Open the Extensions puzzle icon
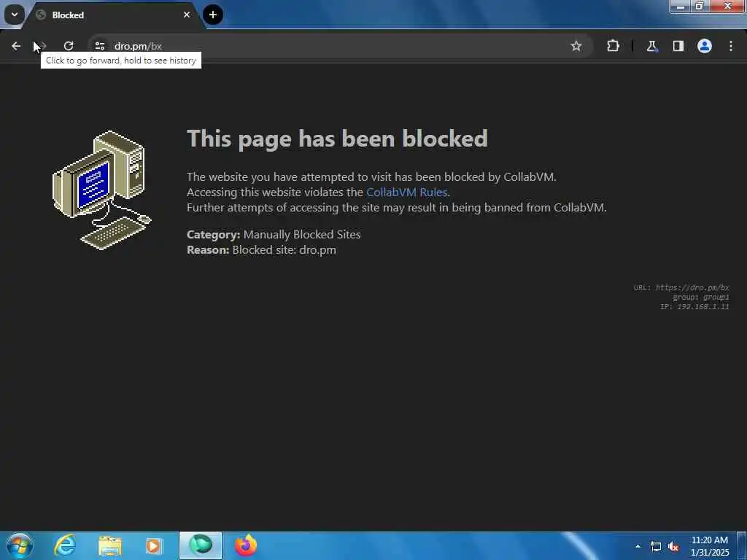 coord(613,46)
